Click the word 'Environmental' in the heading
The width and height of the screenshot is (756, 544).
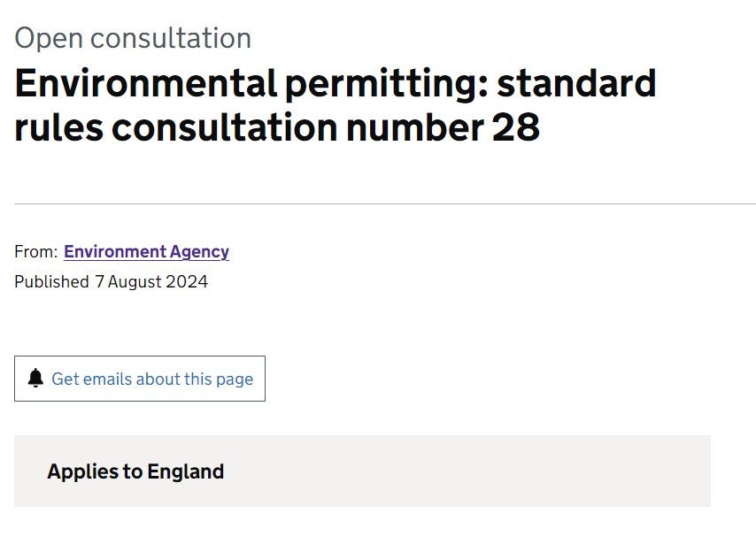click(x=145, y=83)
